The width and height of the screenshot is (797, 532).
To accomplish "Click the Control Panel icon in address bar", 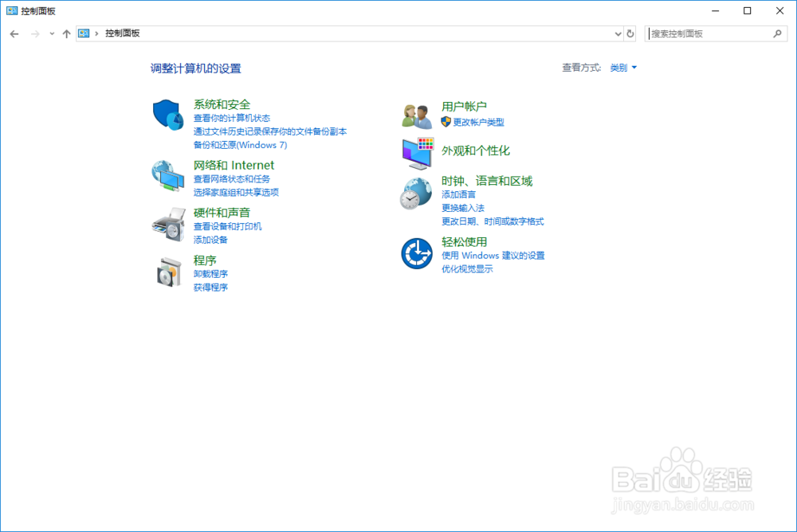I will click(x=84, y=33).
